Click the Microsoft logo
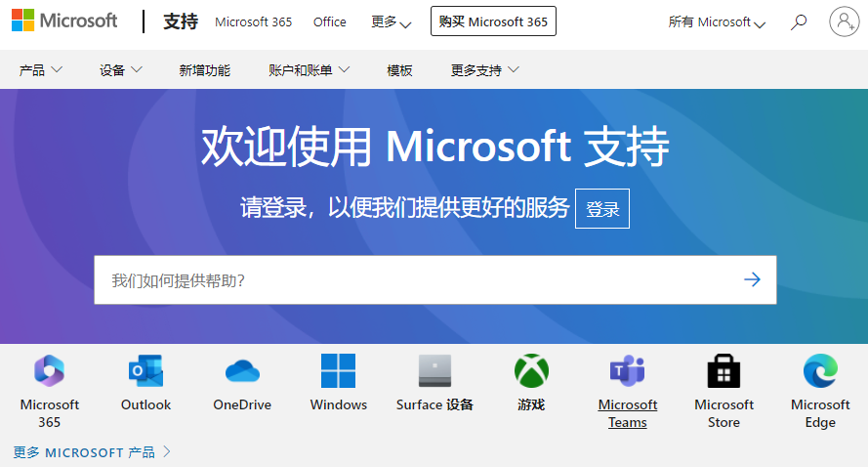 tap(64, 21)
